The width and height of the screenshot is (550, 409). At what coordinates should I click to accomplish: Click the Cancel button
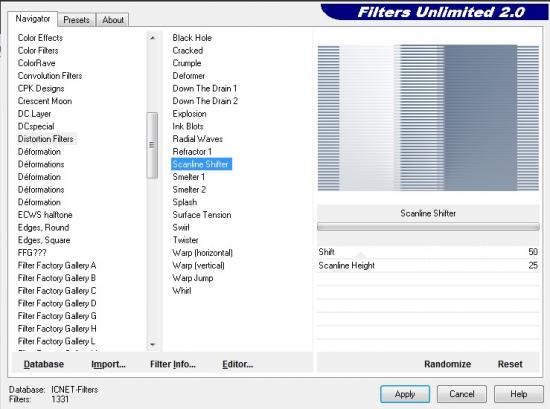pyautogui.click(x=462, y=394)
